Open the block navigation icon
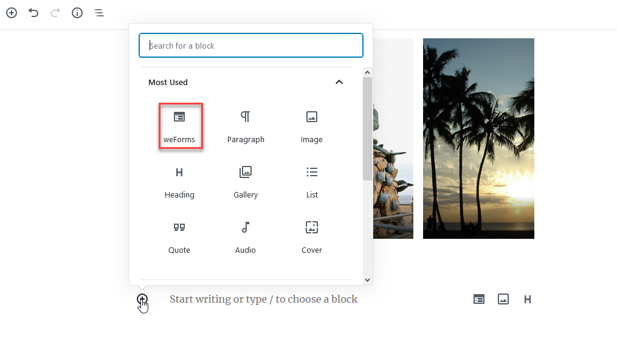 click(x=98, y=13)
